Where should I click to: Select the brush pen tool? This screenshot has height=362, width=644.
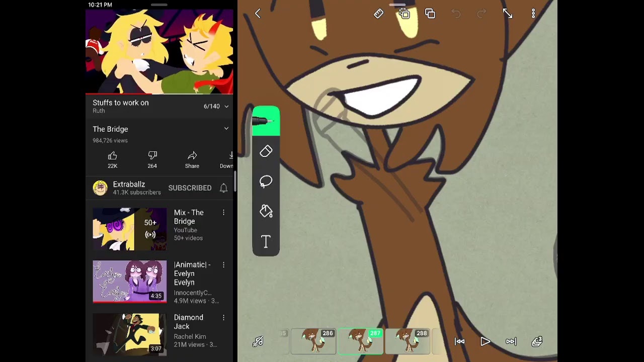(x=266, y=121)
